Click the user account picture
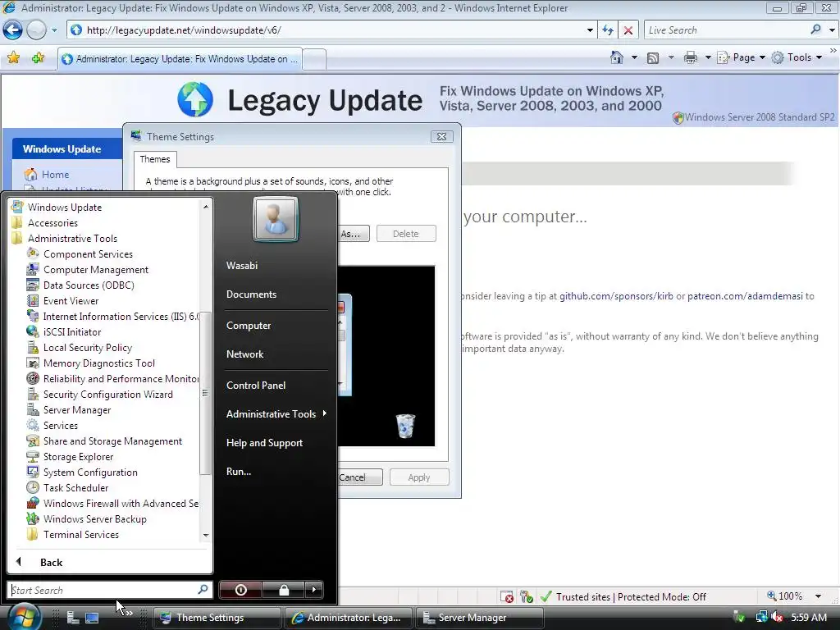 (276, 218)
